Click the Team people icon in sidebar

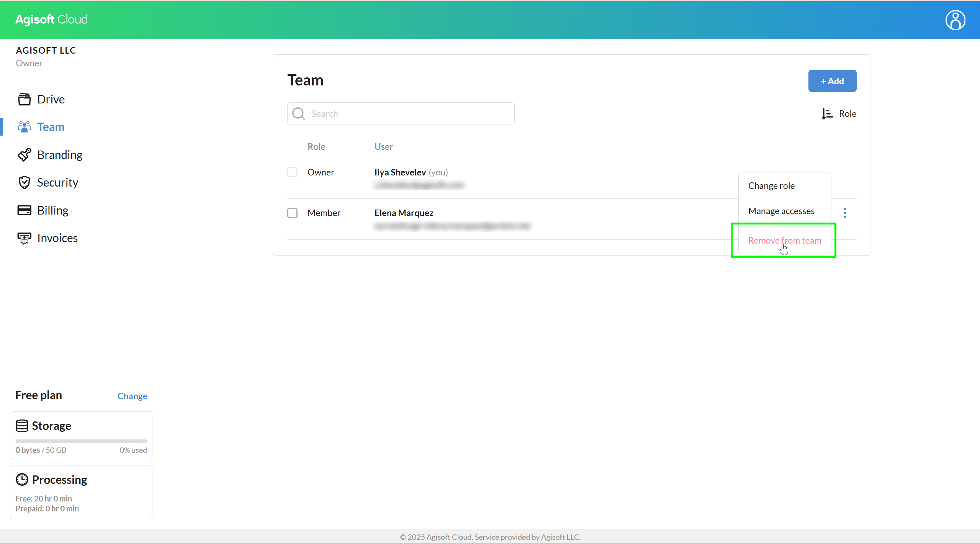24,127
